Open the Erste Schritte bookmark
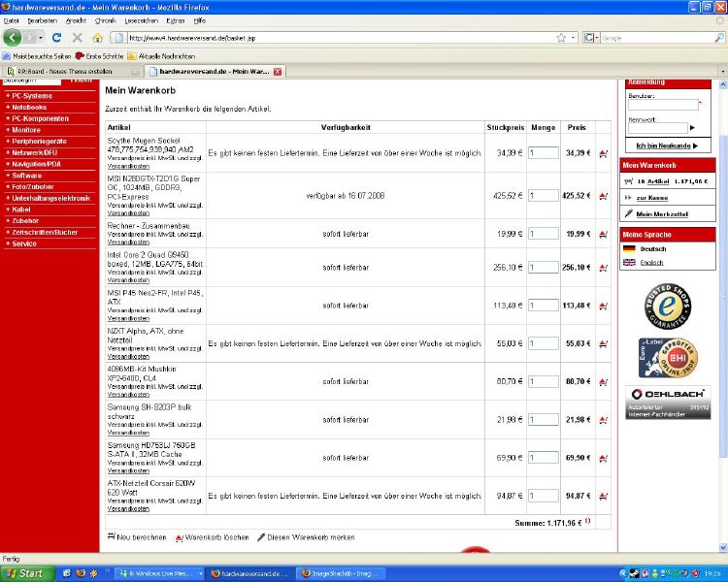The width and height of the screenshot is (728, 582). [99, 56]
